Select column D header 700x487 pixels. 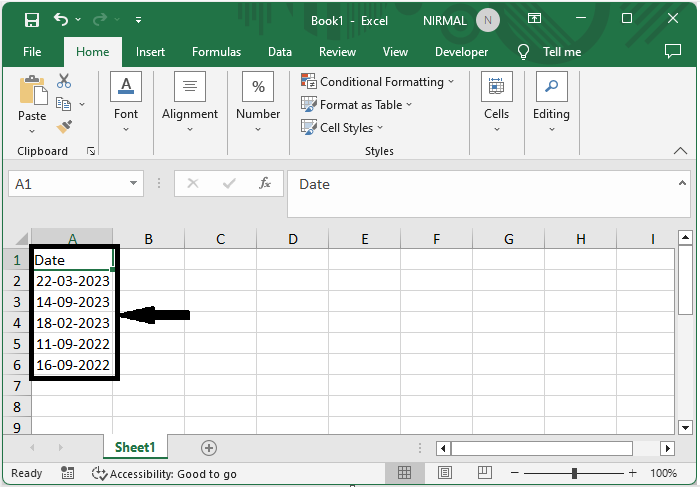coord(292,239)
